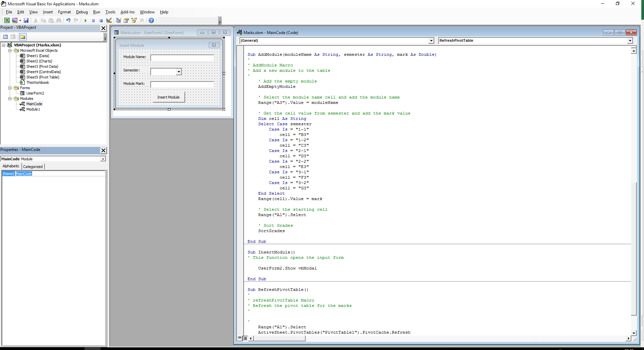
Task: Click Procedure View icon in the code window
Action: (x=239, y=338)
